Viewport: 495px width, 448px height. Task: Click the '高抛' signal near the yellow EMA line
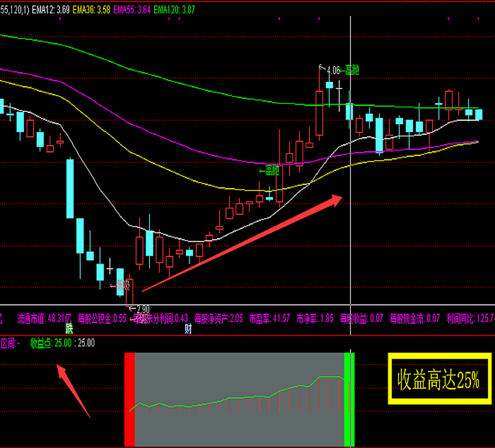[x=270, y=171]
